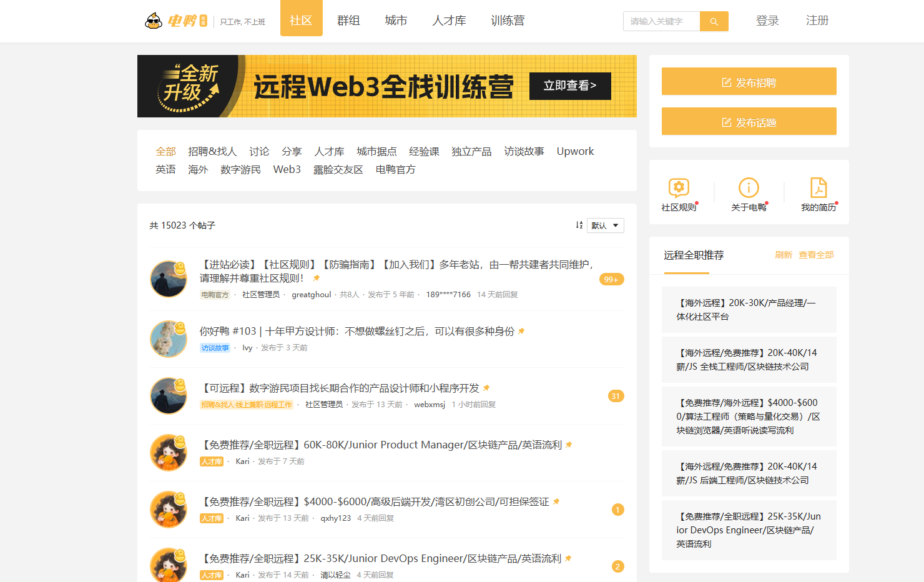The image size is (924, 582).
Task: Click the search magnifier button
Action: coord(714,21)
